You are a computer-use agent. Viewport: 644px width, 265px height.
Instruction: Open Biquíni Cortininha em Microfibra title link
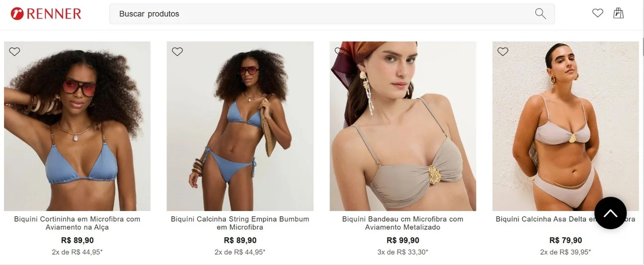[77, 223]
